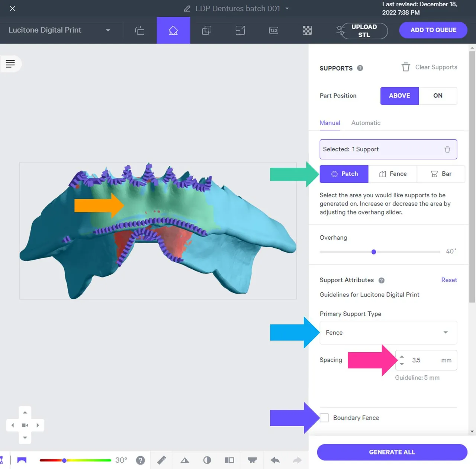Click the Clear Supports trash icon
The image size is (476, 469).
[405, 67]
